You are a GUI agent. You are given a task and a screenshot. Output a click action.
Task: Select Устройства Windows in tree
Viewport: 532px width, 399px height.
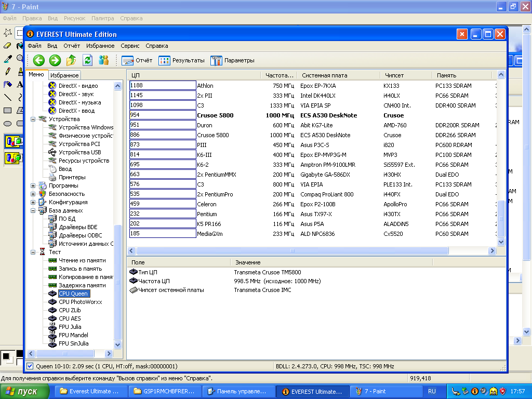86,127
